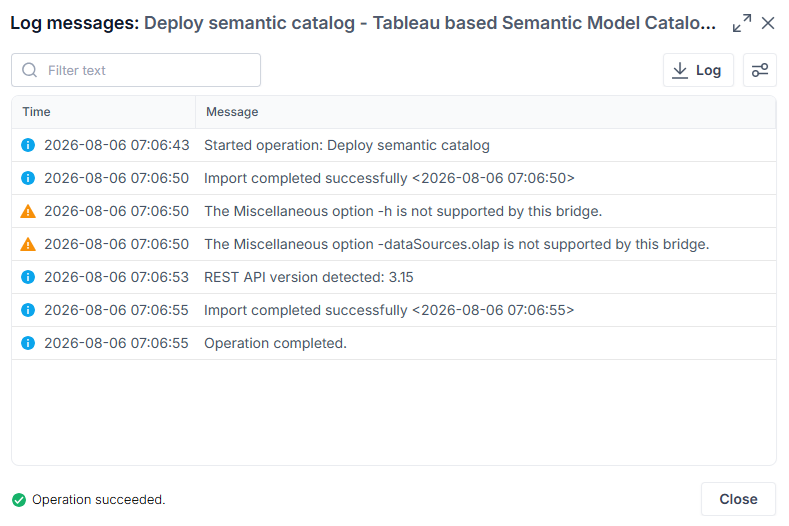Click info icon on Operation completed row
Viewport: 789px width, 526px height.
28,343
